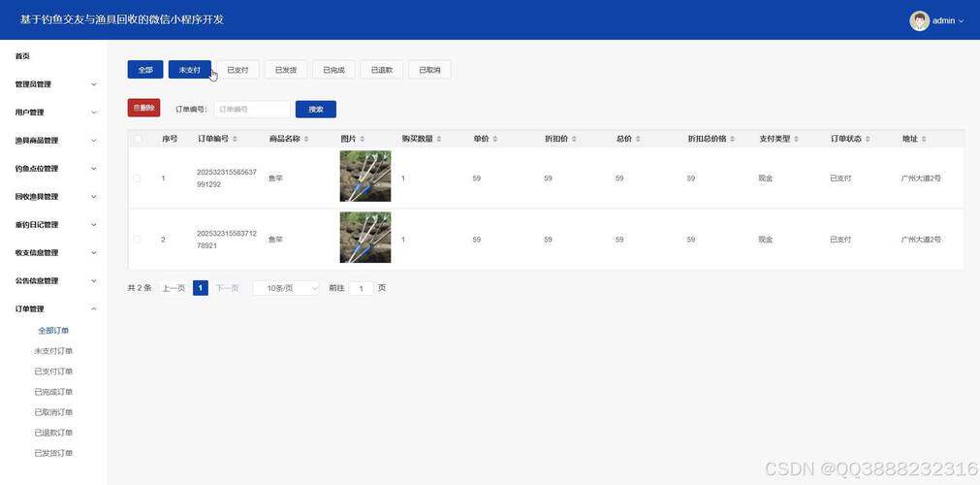
Task: Sort by 订单编号 column sort arrows
Action: coord(235,139)
